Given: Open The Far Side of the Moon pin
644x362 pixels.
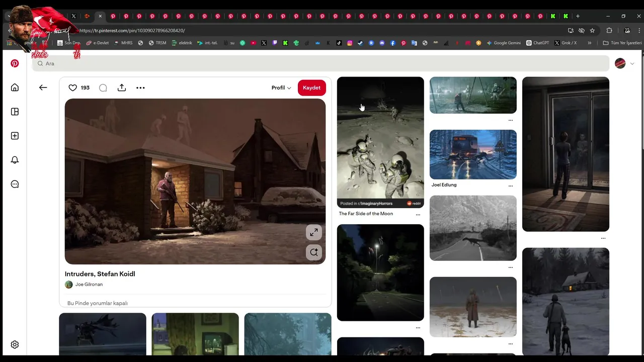Looking at the screenshot, I should pos(380,142).
